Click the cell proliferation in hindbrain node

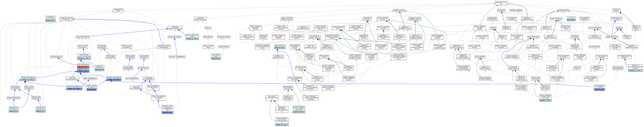click(x=600, y=88)
